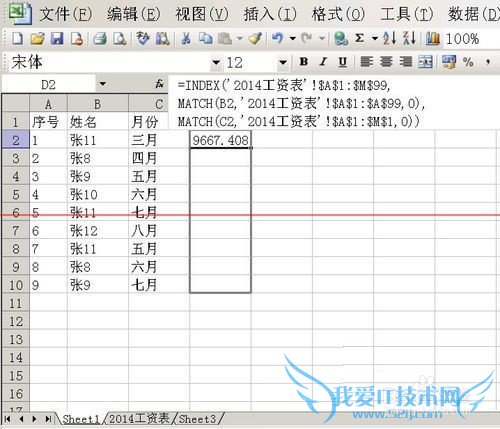
Task: Apply Percent style
Action: click(x=468, y=62)
